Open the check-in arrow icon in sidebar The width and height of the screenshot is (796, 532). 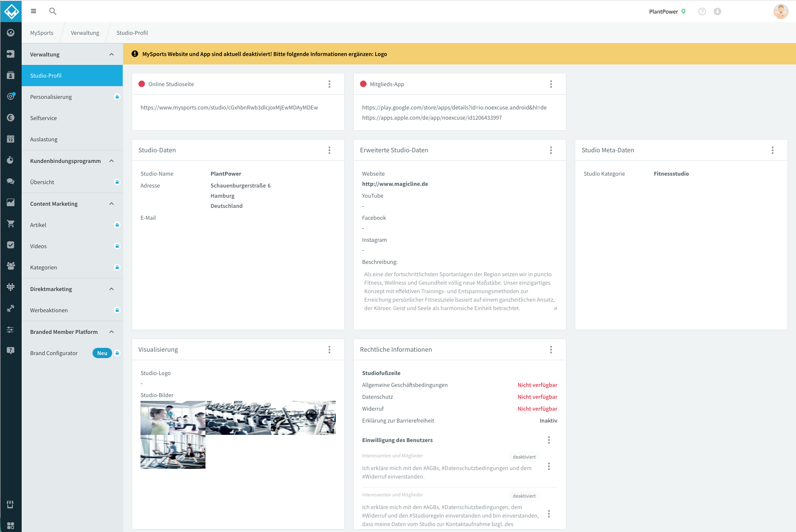coord(11,54)
